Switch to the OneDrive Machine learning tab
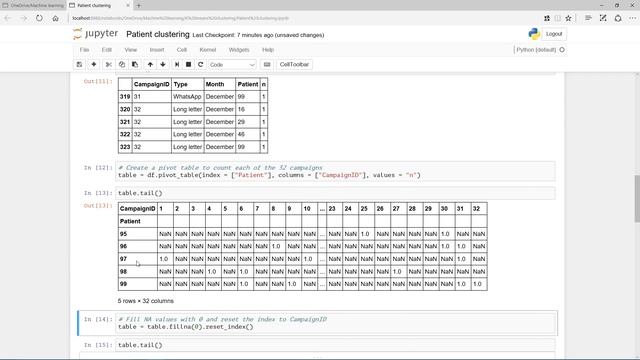640x360 pixels. point(33,6)
